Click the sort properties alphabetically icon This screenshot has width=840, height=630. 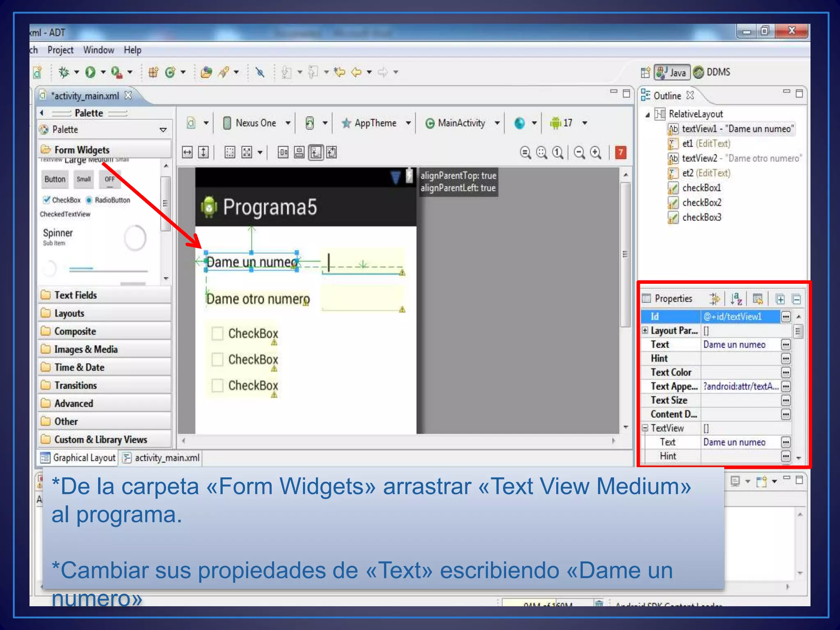(x=736, y=299)
